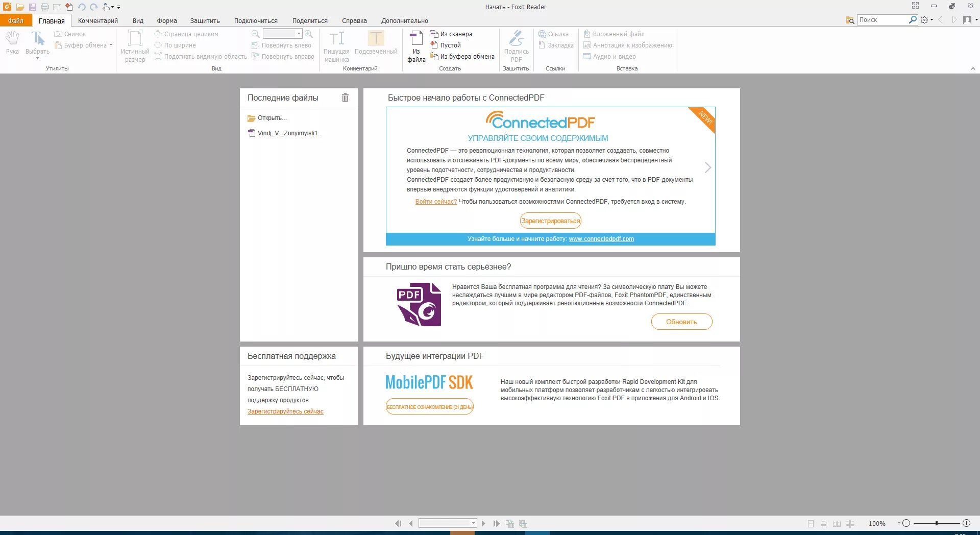Click the undo arrow in title bar
Screen dimensions: 980x535
82,7
